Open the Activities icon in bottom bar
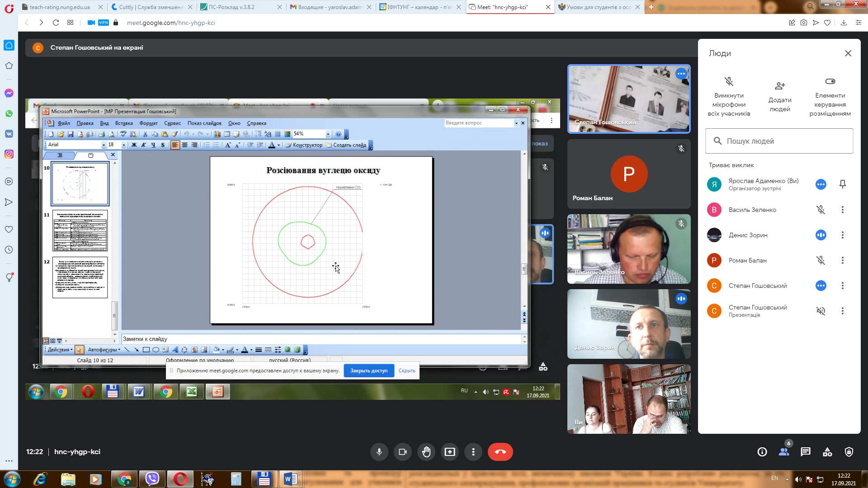 click(827, 452)
